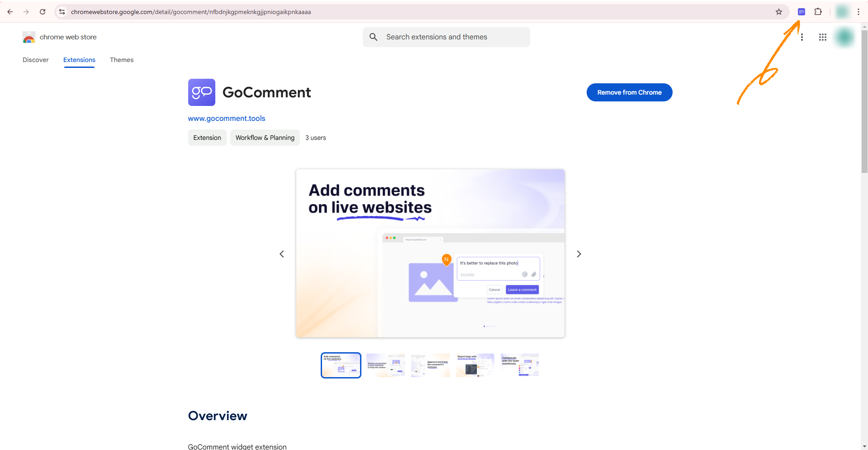The width and height of the screenshot is (868, 450).
Task: Select the Workflow & Planning category chip
Action: (265, 138)
